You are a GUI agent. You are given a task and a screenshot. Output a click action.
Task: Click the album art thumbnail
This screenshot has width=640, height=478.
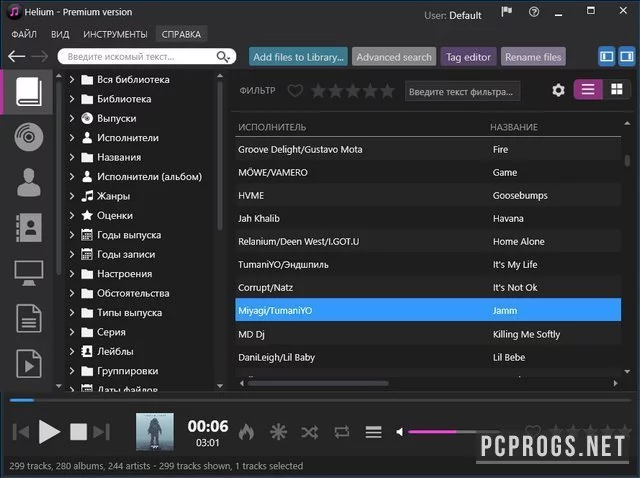[x=155, y=432]
